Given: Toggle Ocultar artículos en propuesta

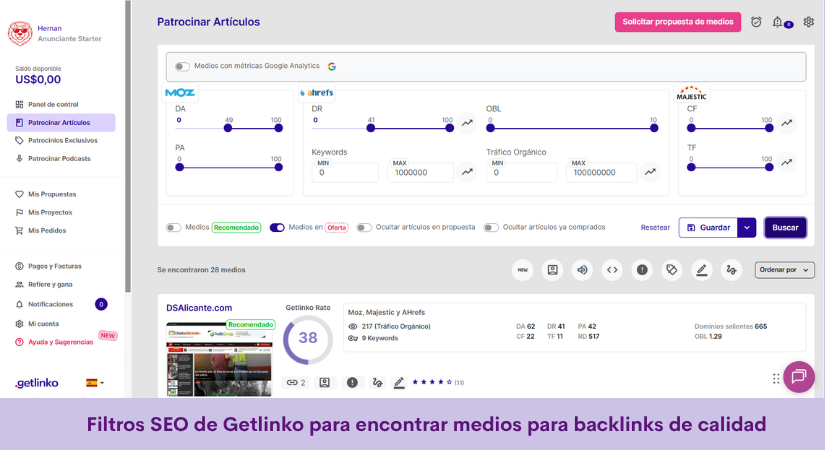Looking at the screenshot, I should click(364, 227).
